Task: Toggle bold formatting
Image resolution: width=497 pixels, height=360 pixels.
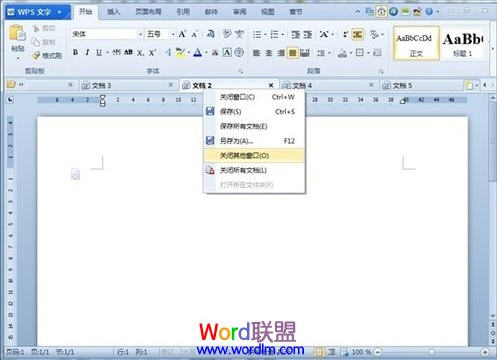Action: 75,52
